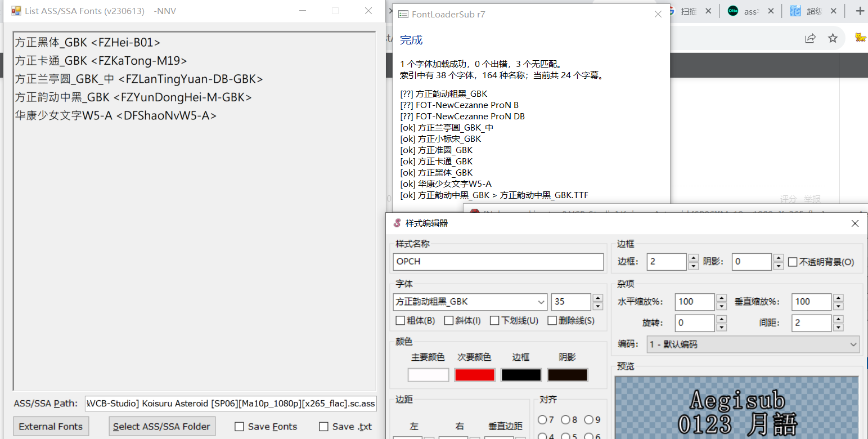The width and height of the screenshot is (868, 439).
Task: Switch to the 超级 browser tab
Action: point(806,11)
